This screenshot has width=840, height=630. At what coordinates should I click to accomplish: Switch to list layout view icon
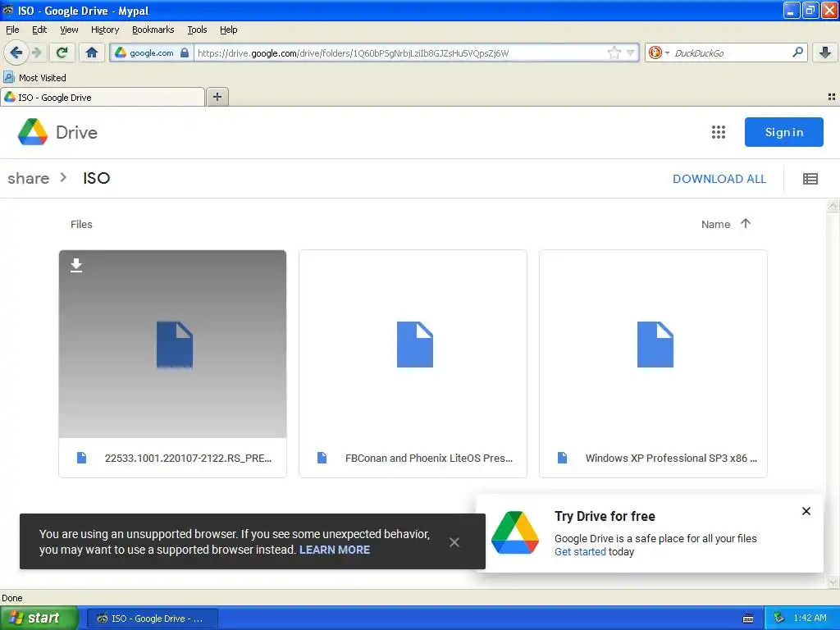tap(810, 179)
